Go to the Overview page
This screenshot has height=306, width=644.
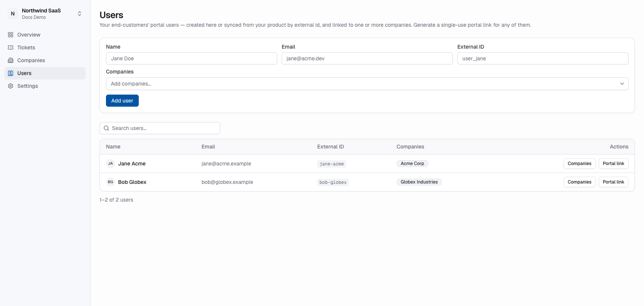coord(45,35)
